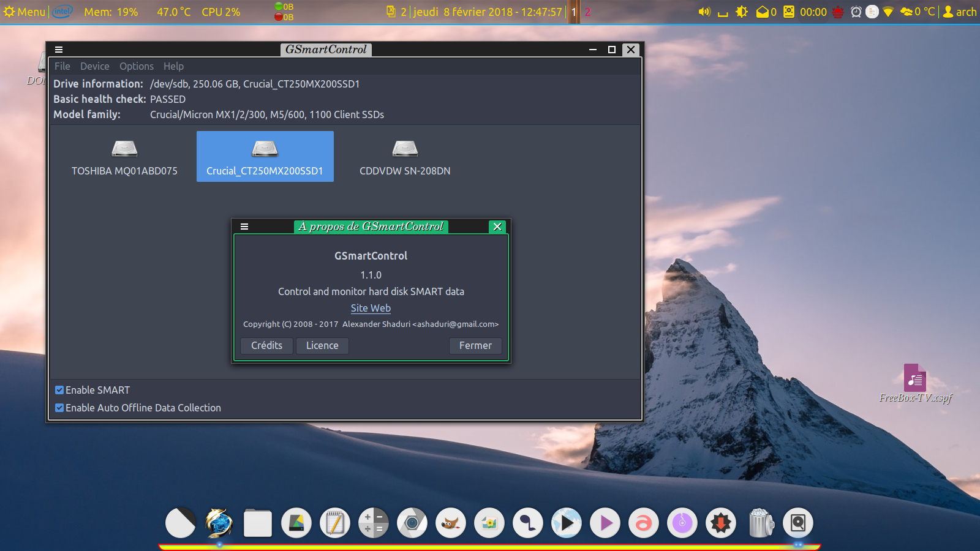Viewport: 980px width, 551px height.
Task: Follow the Site Web link
Action: [371, 308]
